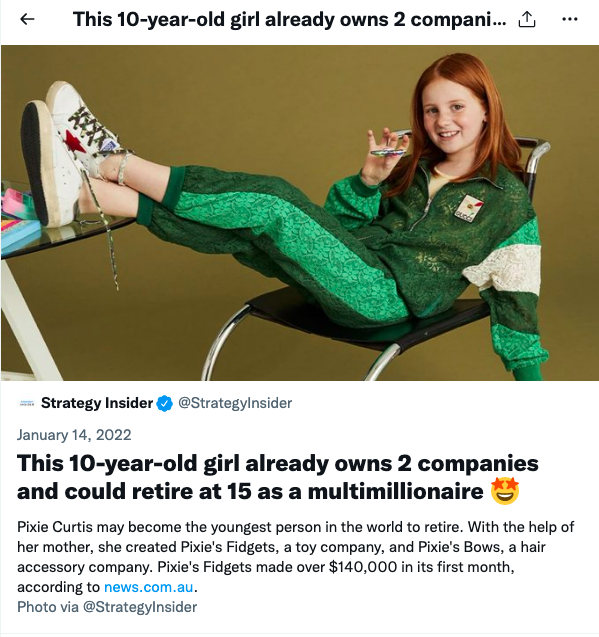Open the article hero photo

coord(300,213)
